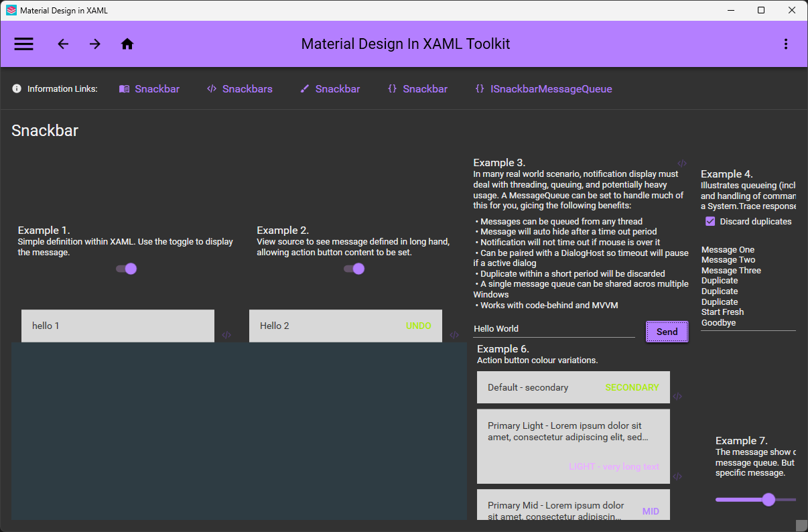Click the Material Design app icon in title bar
The image size is (808, 532).
point(11,11)
